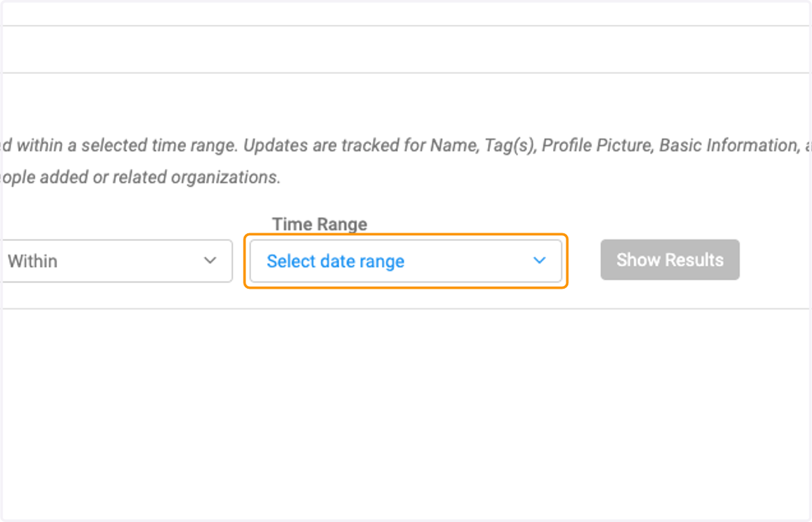
Task: Click the Time Range label
Action: [x=320, y=224]
